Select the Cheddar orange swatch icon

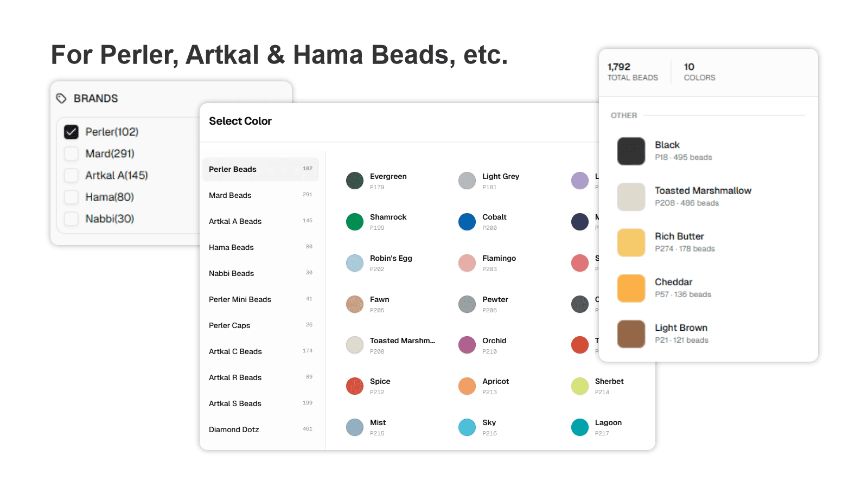[x=630, y=288]
